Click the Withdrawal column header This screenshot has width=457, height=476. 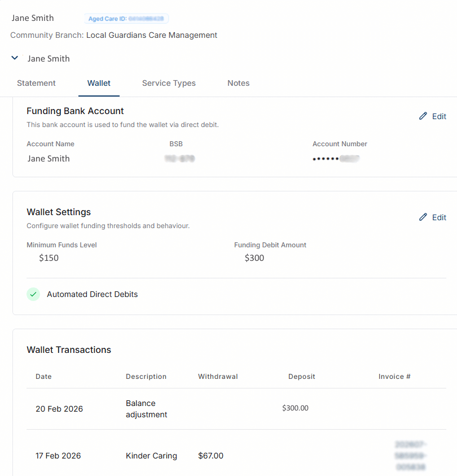tap(218, 376)
